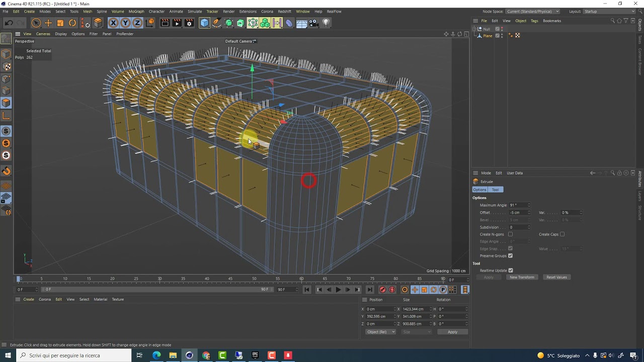Select Polygons mode in left sidebar
Viewport: 644px width, 362px height.
[6, 103]
